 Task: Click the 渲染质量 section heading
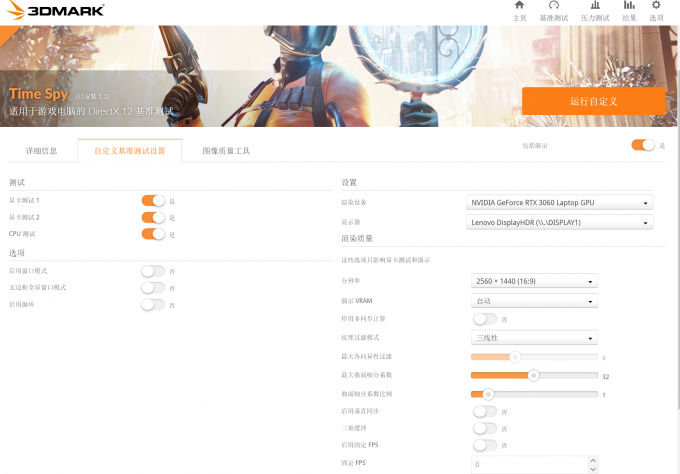[x=357, y=239]
